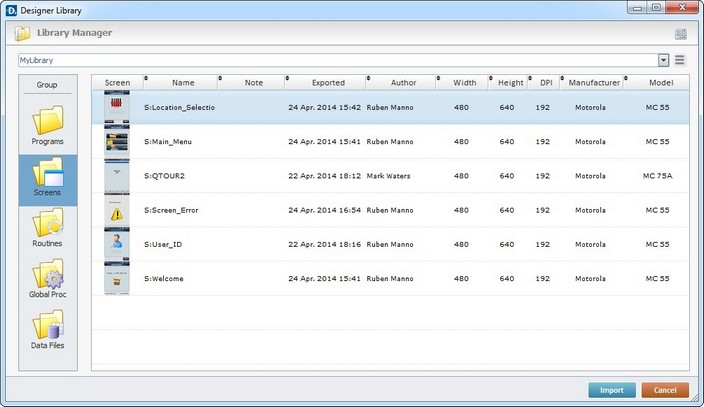Click the Import button
This screenshot has width=704, height=407.
point(612,390)
